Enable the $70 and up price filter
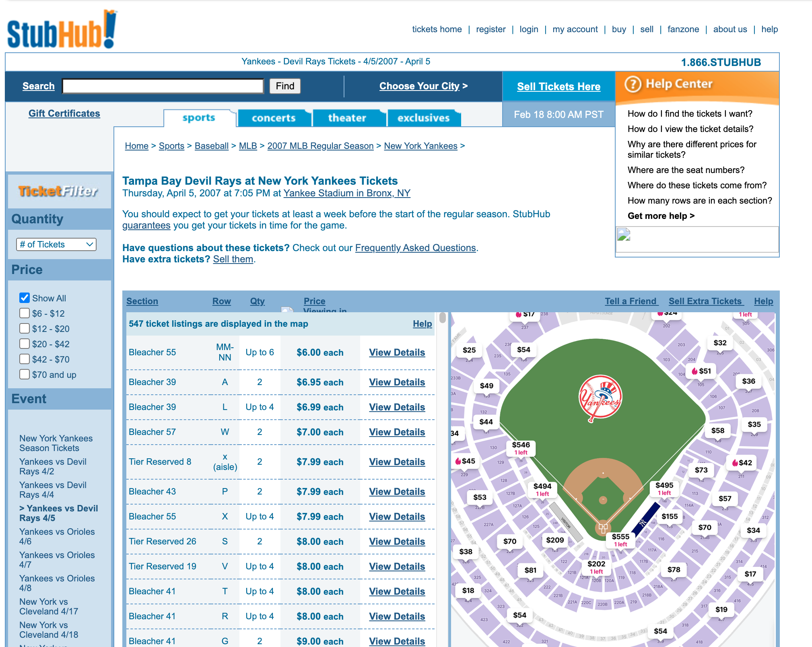This screenshot has width=812, height=647. (25, 374)
